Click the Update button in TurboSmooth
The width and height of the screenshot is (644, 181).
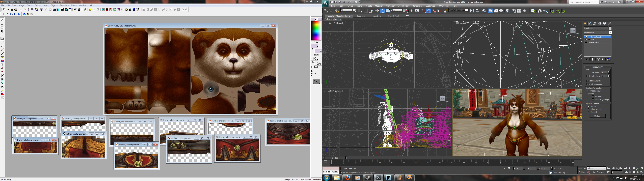[x=597, y=116]
